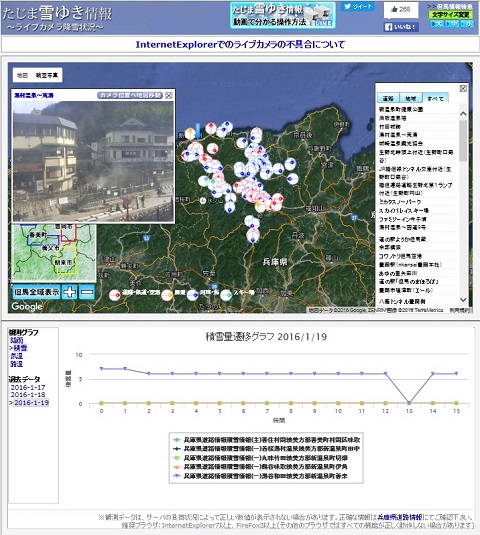Viewport: 480px width, 535px height.
Task: Click the camera list scrollbar thumb
Action: coord(463,140)
